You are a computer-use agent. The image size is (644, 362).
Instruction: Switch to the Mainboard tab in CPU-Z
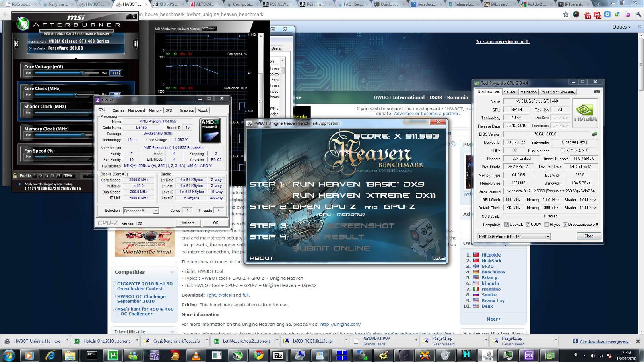136,110
